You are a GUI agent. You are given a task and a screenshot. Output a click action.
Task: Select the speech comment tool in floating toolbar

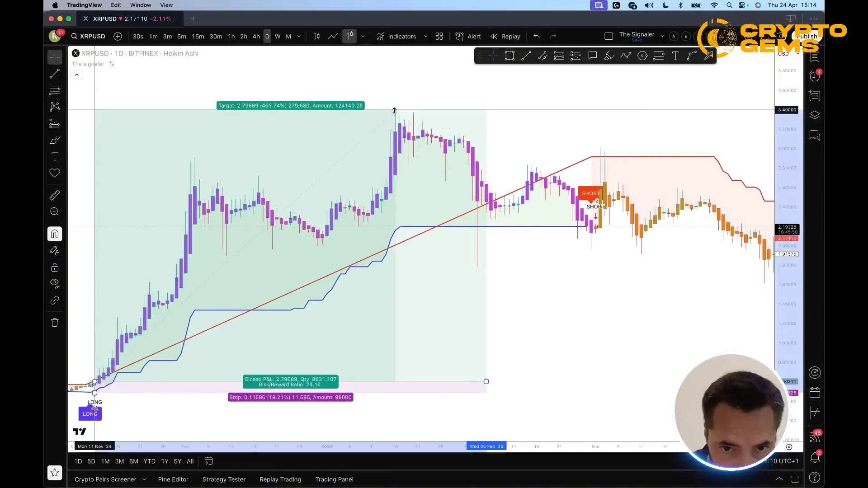click(593, 56)
